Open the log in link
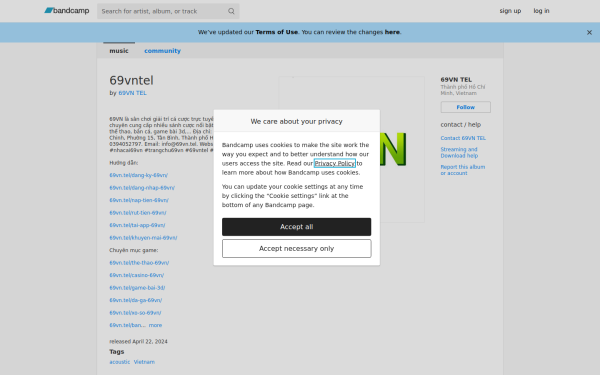This screenshot has height=375, width=600. 541,11
